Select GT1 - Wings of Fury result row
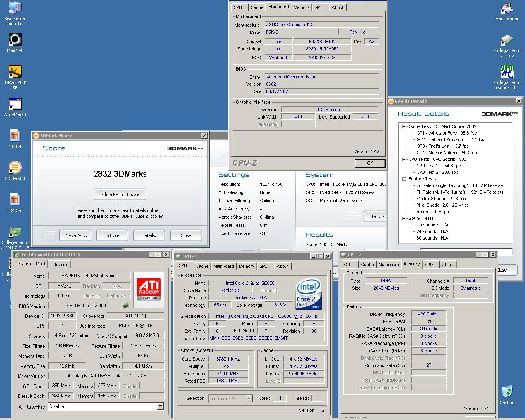This screenshot has width=525, height=420. 446,133
